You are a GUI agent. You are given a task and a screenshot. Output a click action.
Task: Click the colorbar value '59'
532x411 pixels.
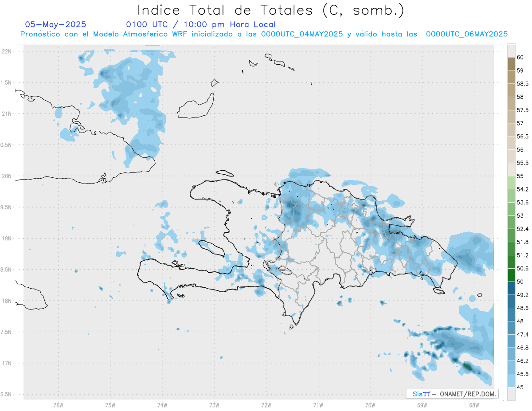[521, 70]
